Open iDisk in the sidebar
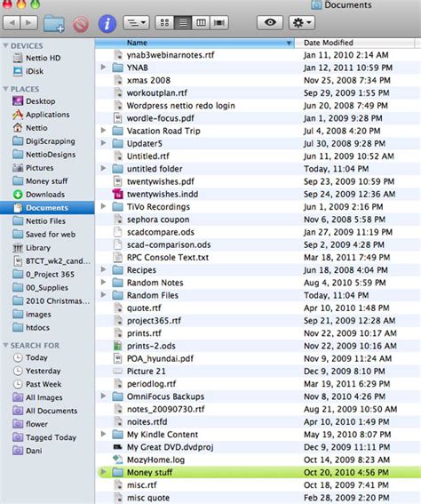 pos(35,71)
